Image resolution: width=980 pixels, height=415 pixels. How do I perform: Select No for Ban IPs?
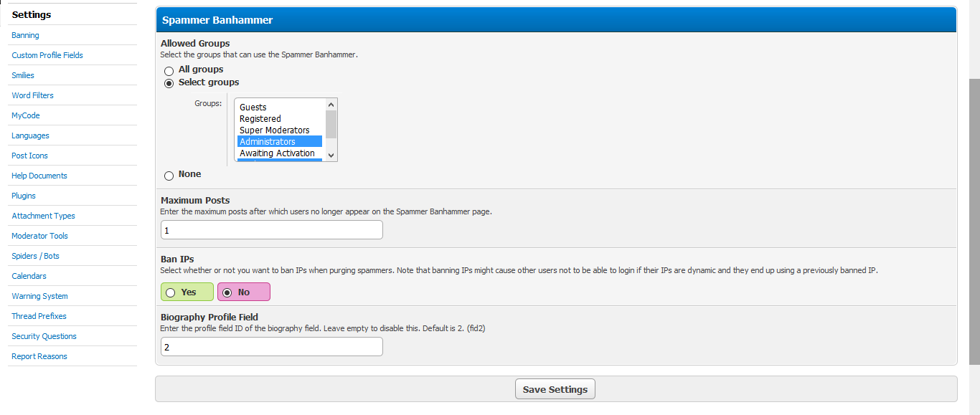point(227,292)
